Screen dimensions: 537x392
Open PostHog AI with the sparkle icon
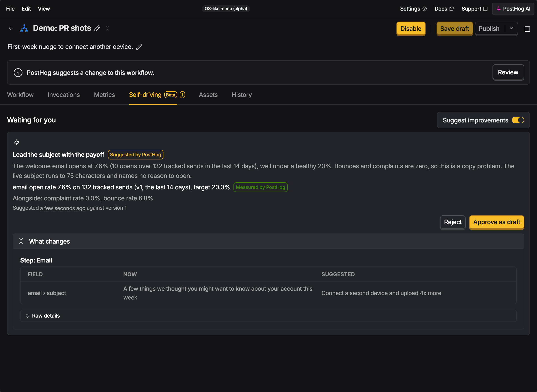click(498, 9)
